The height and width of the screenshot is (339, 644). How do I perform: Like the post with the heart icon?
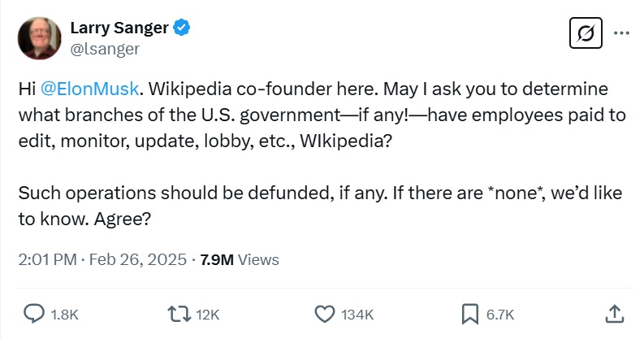pyautogui.click(x=324, y=313)
